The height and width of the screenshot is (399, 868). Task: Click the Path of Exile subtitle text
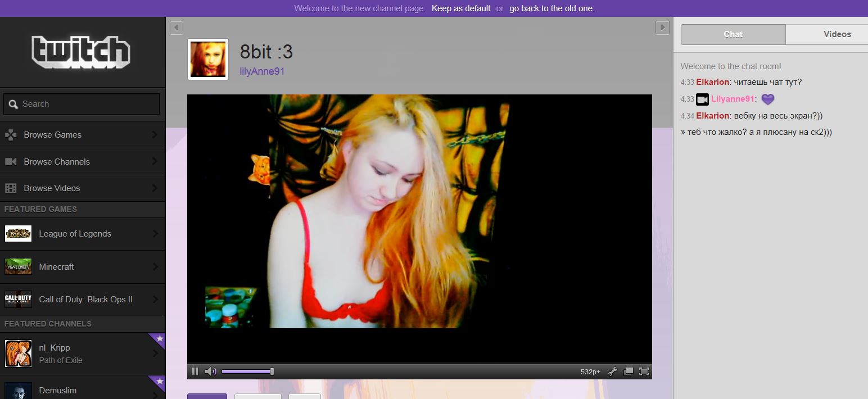tap(61, 360)
